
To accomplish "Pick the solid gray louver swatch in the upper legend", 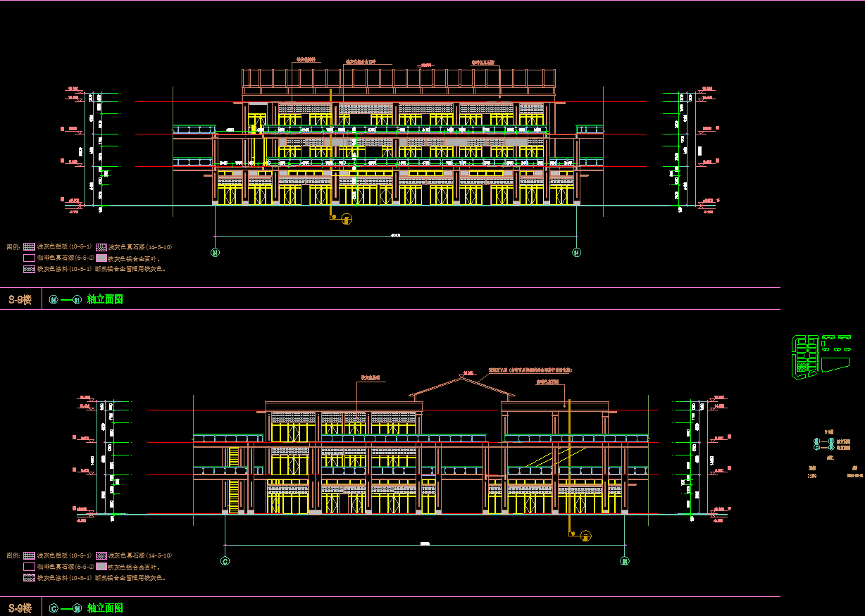I will tap(101, 258).
